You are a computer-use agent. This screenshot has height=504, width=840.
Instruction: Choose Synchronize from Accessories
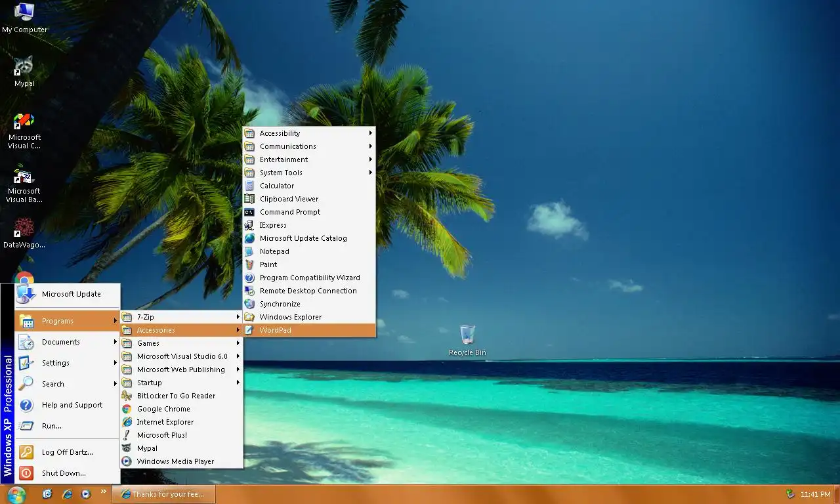tap(309, 304)
